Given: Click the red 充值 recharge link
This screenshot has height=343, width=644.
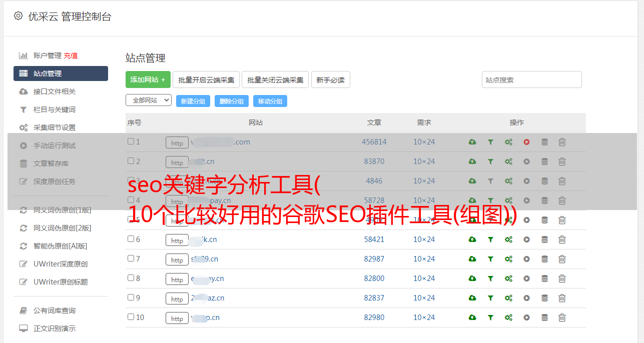Looking at the screenshot, I should click(x=71, y=55).
